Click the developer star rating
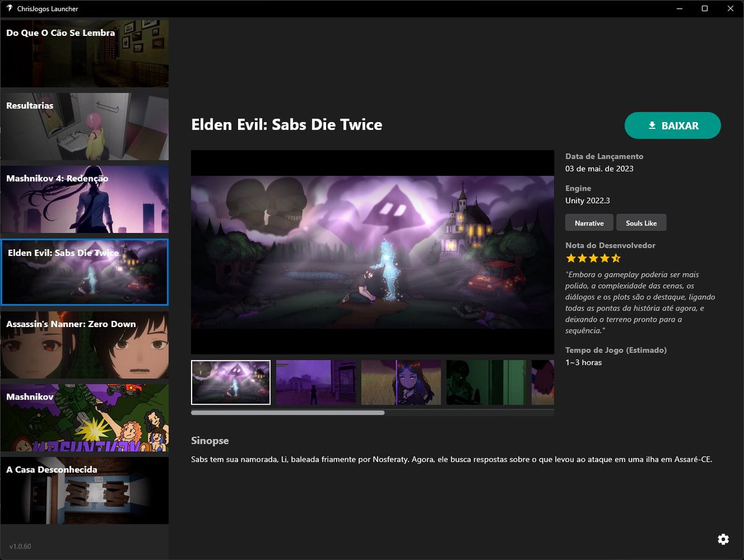Image resolution: width=744 pixels, height=560 pixels. click(593, 258)
